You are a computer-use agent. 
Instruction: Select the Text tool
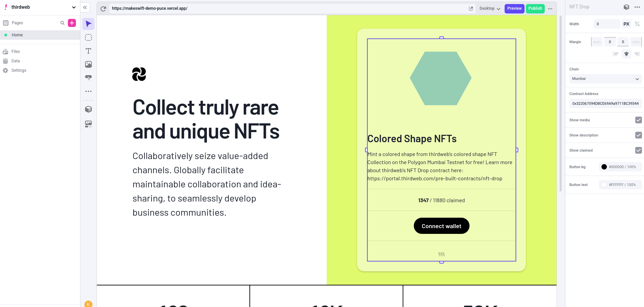[x=88, y=51]
